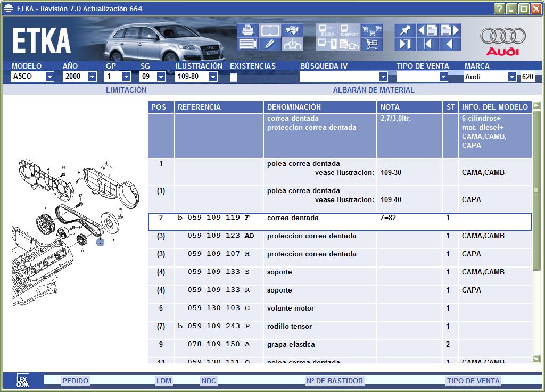This screenshot has width=545, height=392.
Task: Open the MODELO dropdown arrow
Action: (49, 77)
